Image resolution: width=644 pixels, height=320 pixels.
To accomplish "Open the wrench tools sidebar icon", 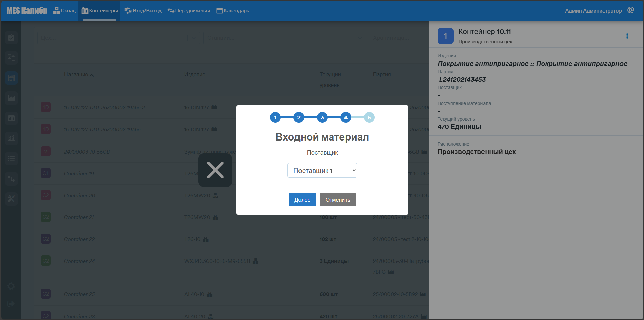I will [x=11, y=199].
